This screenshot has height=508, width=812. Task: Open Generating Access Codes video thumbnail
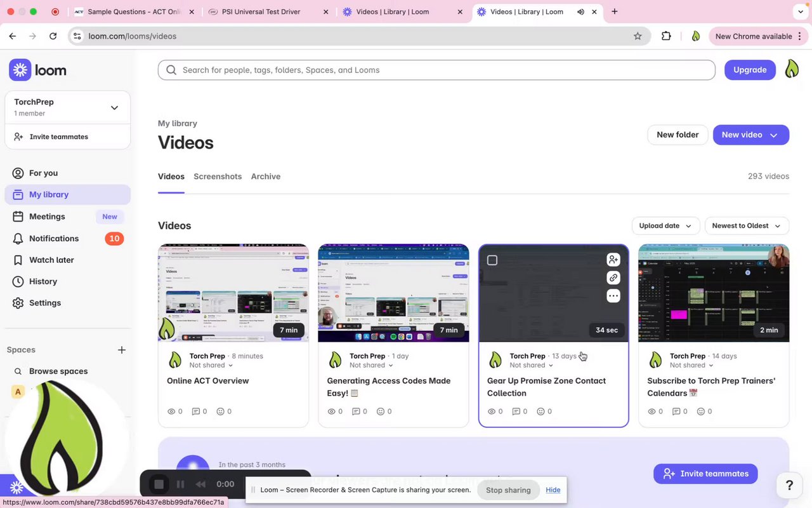tap(393, 293)
